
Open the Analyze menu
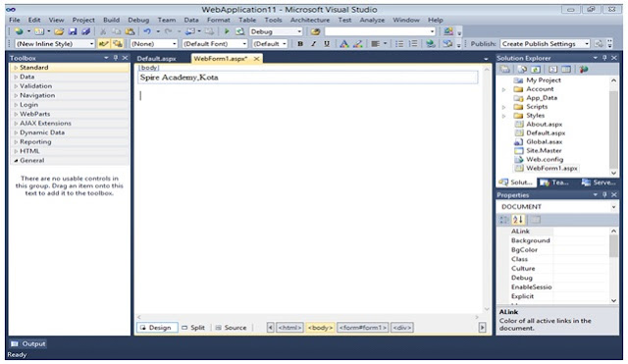372,20
